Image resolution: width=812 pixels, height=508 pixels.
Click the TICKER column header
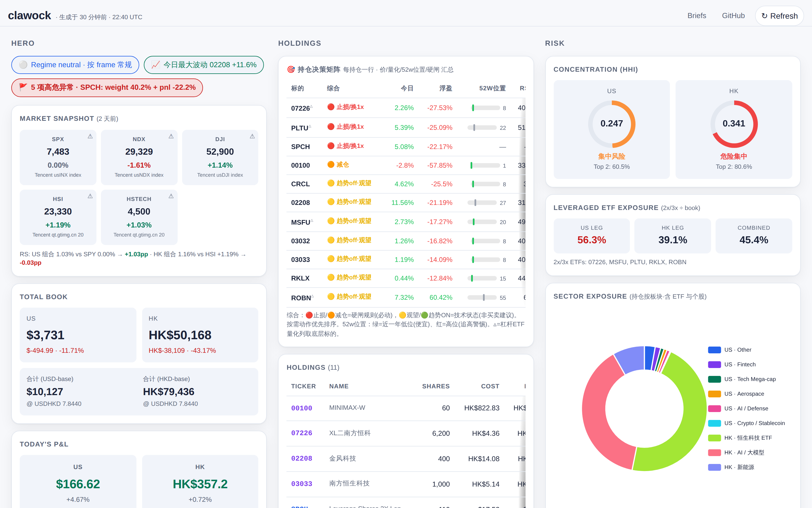(x=303, y=386)
